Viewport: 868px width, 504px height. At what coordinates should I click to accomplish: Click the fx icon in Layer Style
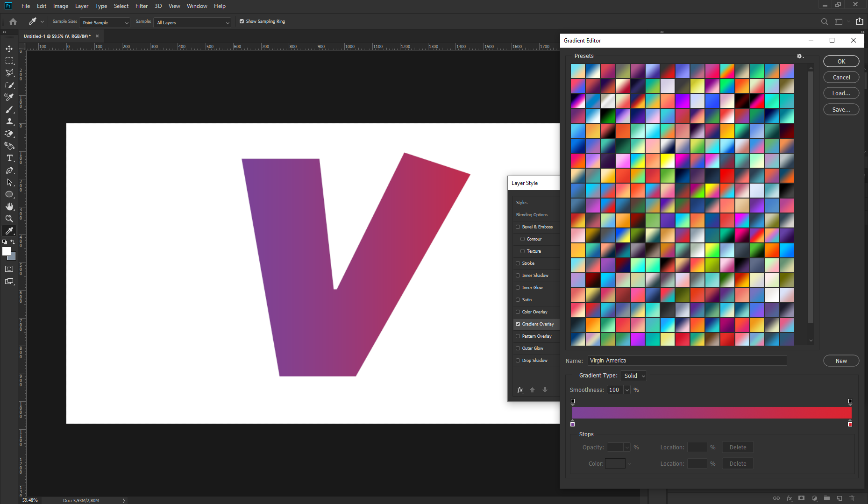[520, 390]
